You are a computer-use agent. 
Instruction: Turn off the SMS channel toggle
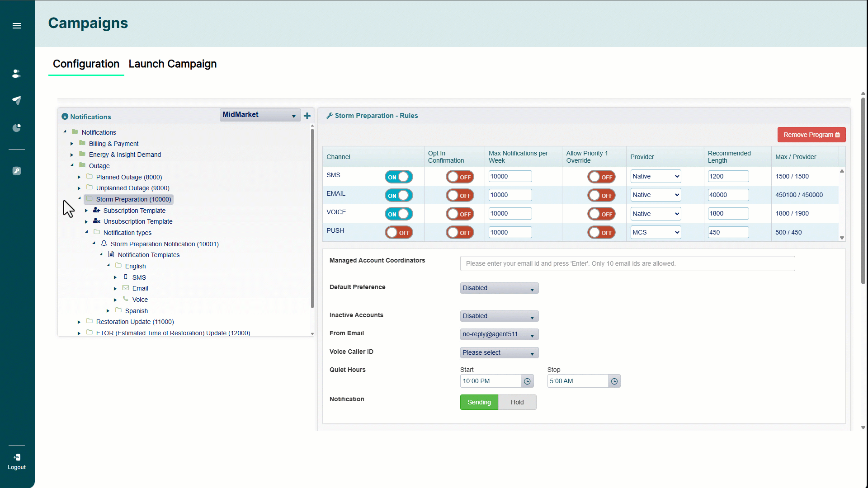click(399, 177)
